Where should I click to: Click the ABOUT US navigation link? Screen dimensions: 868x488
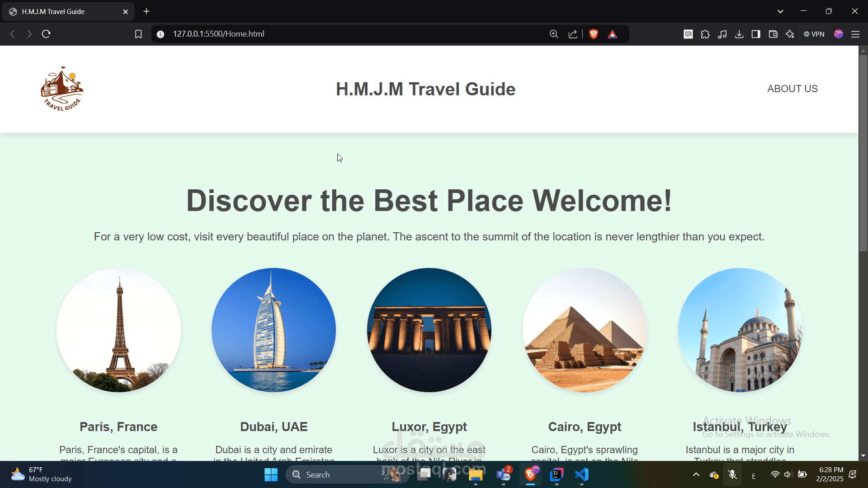coord(792,89)
